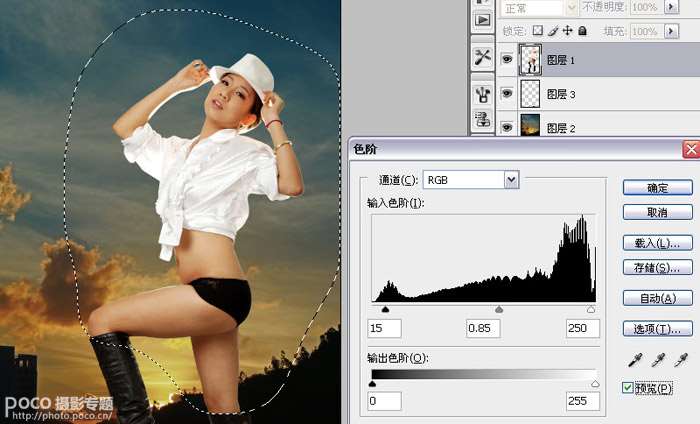Viewport: 700px width, 424px height.
Task: Select the layer named 图层 3
Action: click(561, 94)
